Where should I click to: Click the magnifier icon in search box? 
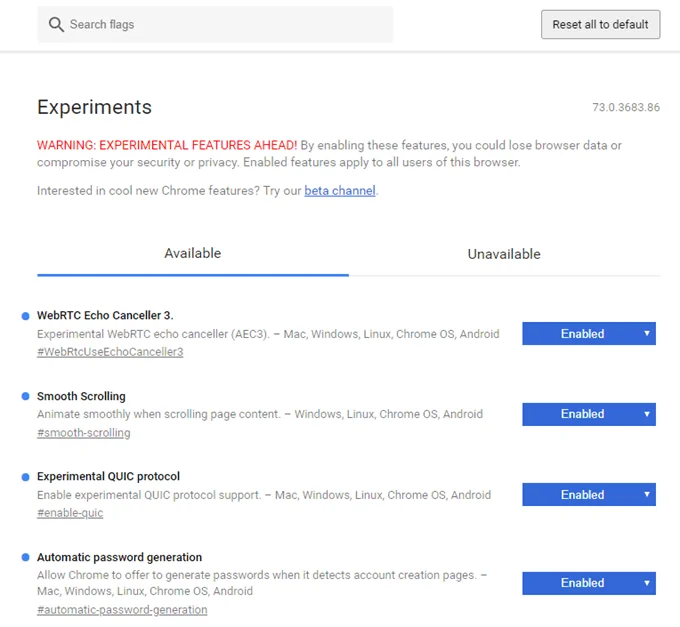[56, 24]
